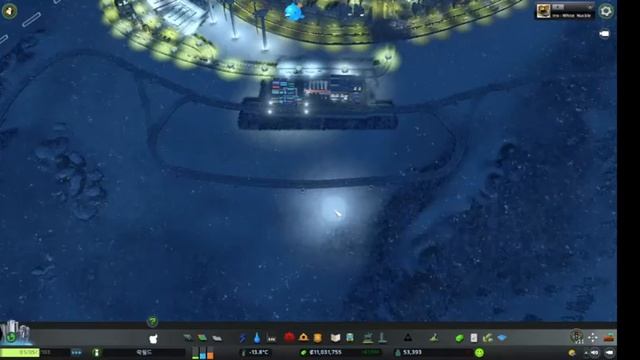
Task: Open the panel icon right of Policies
Action: click(488, 338)
